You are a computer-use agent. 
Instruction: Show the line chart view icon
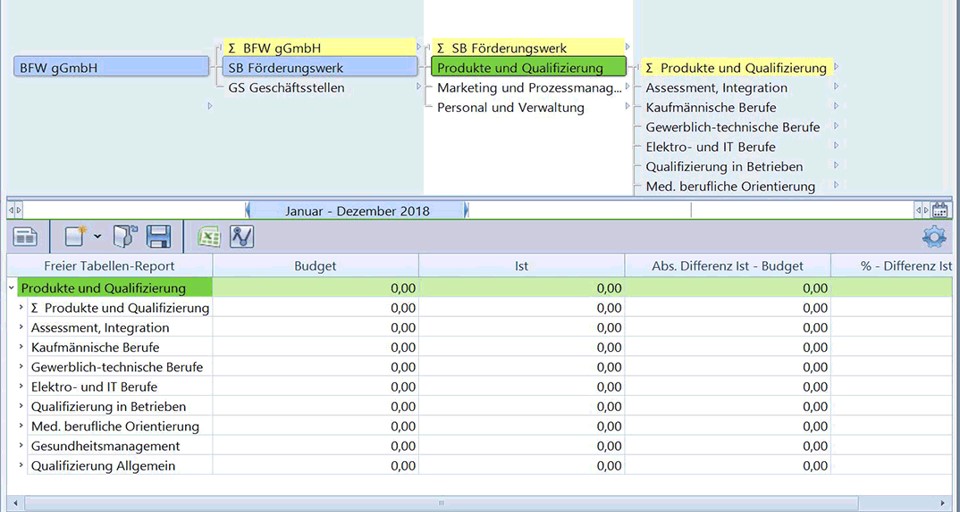point(242,237)
